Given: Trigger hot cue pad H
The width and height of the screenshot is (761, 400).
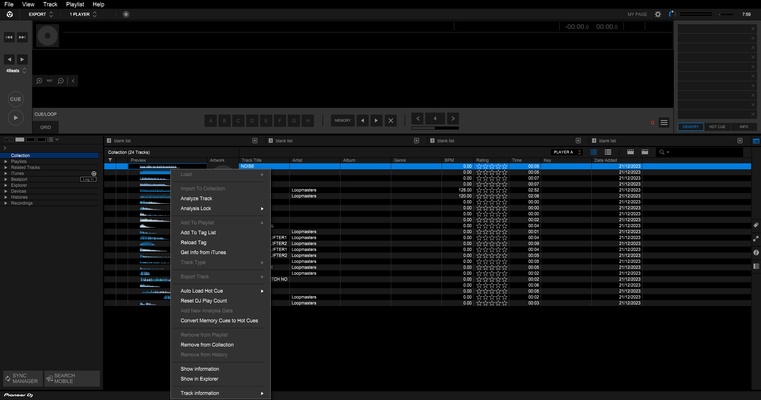Looking at the screenshot, I should coord(308,121).
